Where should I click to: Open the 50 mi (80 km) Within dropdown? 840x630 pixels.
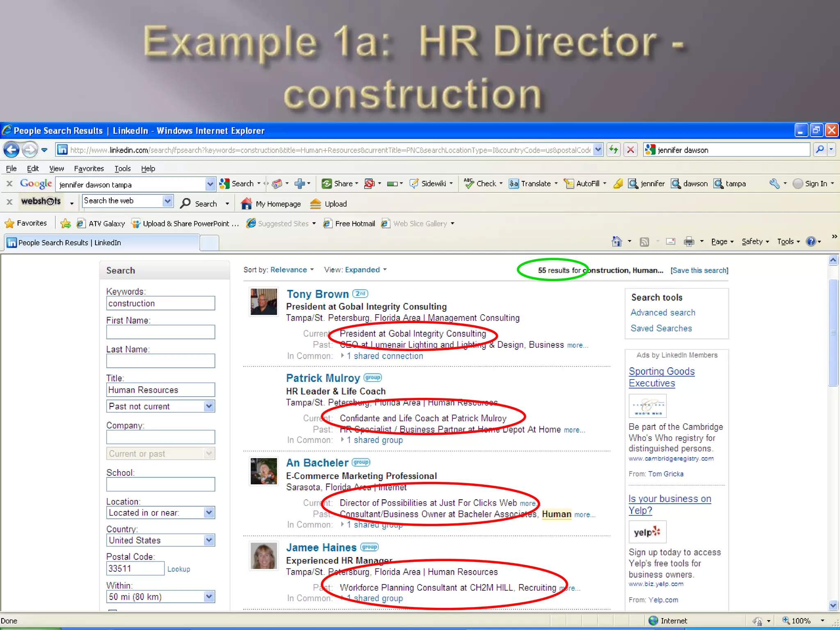point(160,596)
